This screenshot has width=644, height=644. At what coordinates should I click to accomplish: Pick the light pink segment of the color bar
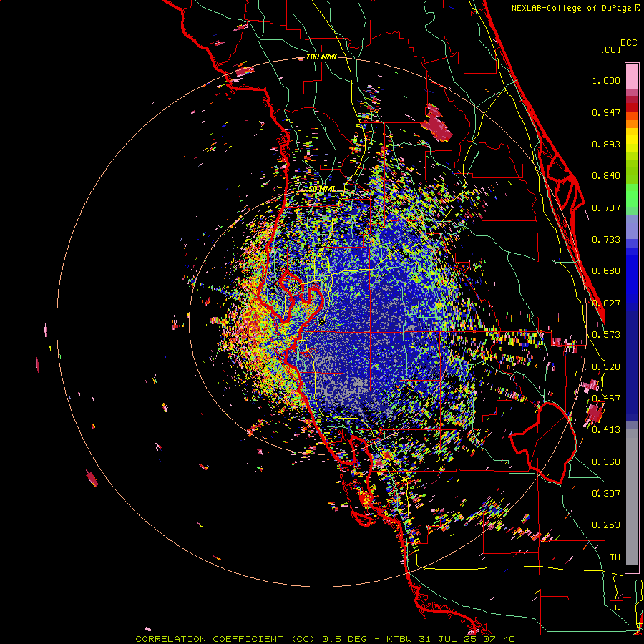pyautogui.click(x=632, y=77)
